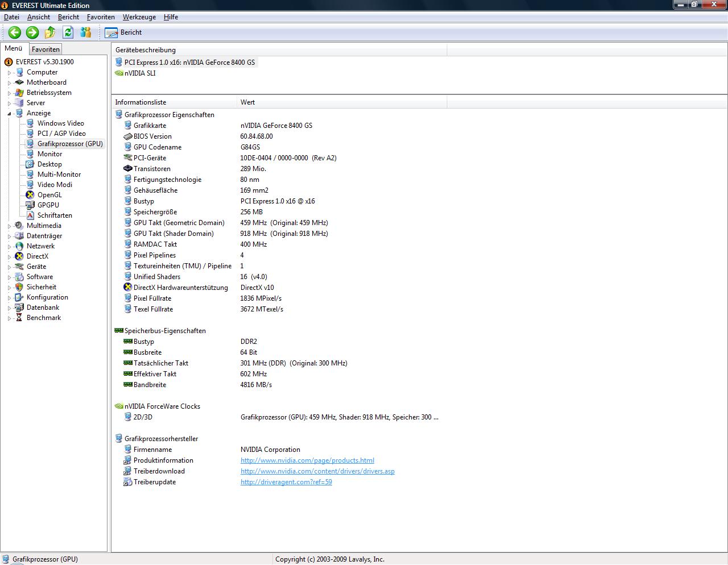Image resolution: width=728 pixels, height=565 pixels.
Task: Click the Wert column header
Action: click(248, 102)
